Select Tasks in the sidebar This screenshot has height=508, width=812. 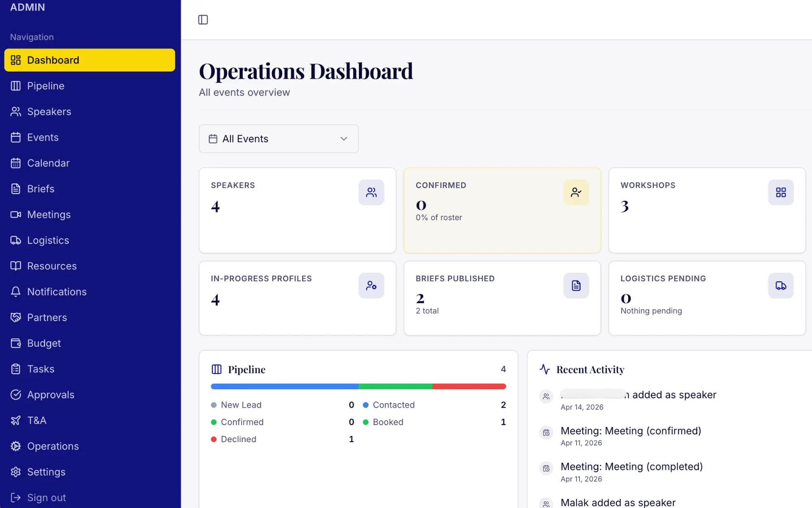pyautogui.click(x=90, y=369)
